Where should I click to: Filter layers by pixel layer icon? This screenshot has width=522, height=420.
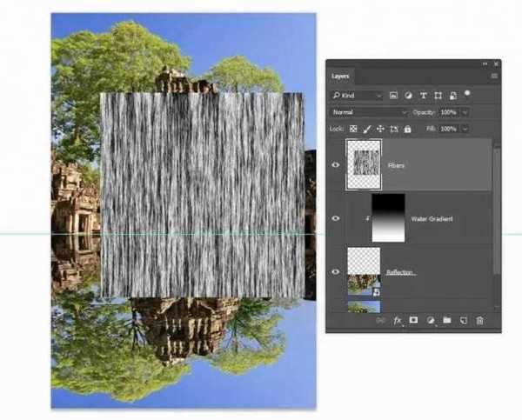tap(394, 95)
